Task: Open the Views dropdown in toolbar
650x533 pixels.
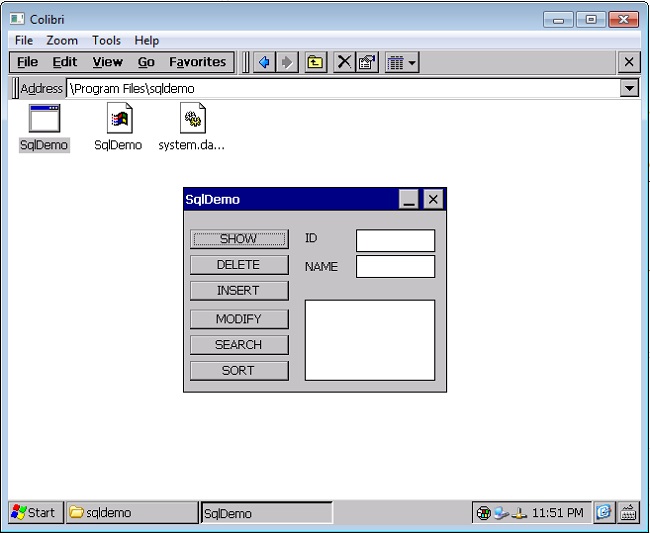Action: click(401, 62)
